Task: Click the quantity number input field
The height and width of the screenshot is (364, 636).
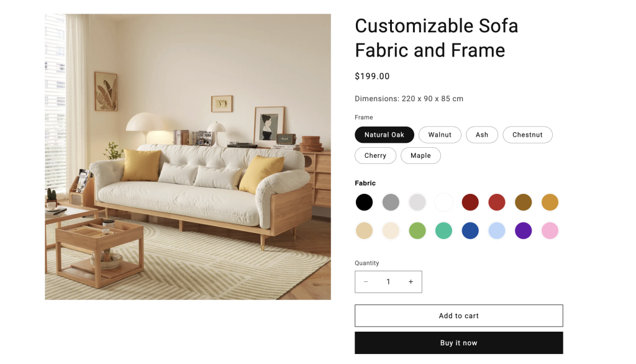Action: coord(388,281)
